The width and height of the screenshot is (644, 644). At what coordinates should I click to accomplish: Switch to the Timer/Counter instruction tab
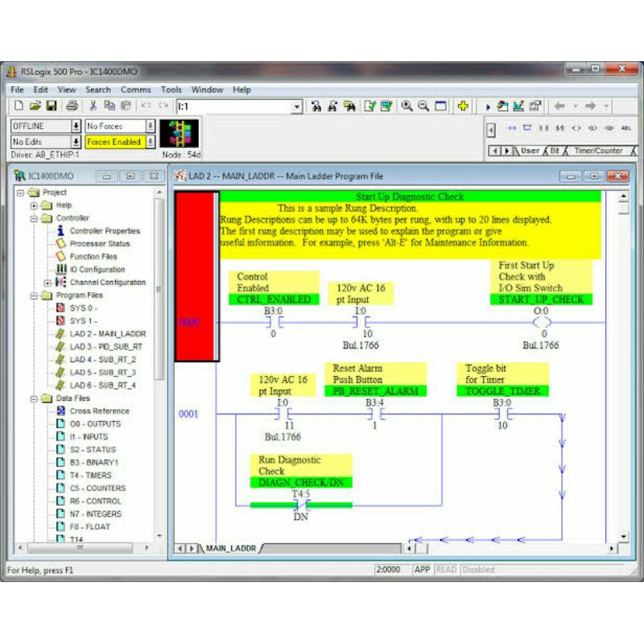[598, 151]
